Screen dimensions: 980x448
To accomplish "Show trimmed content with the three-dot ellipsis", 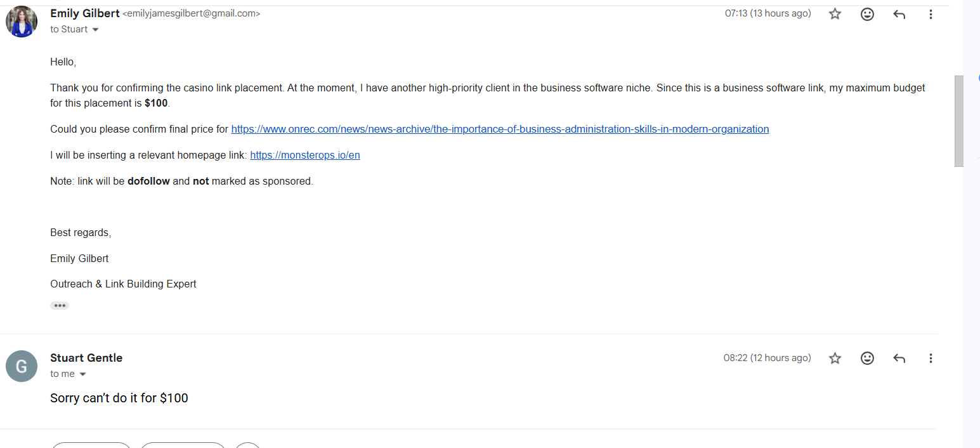I will 60,305.
